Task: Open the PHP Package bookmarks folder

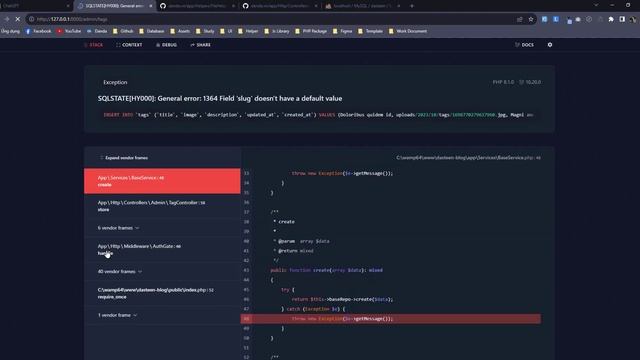Action: point(311,31)
